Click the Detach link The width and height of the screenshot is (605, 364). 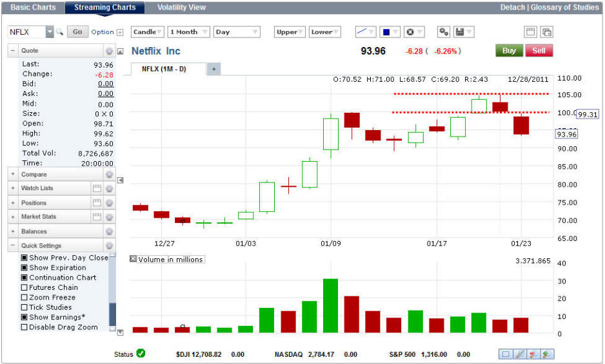click(x=513, y=7)
